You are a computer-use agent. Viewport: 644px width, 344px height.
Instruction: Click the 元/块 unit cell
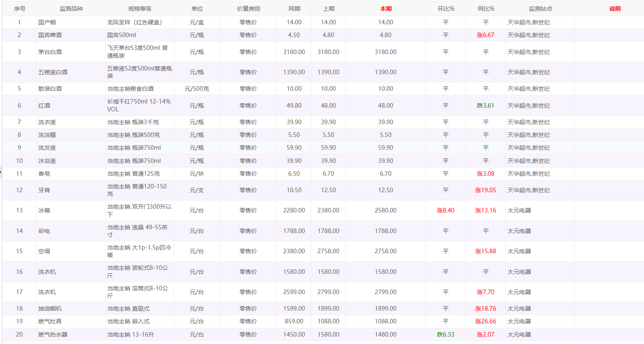pos(197,174)
